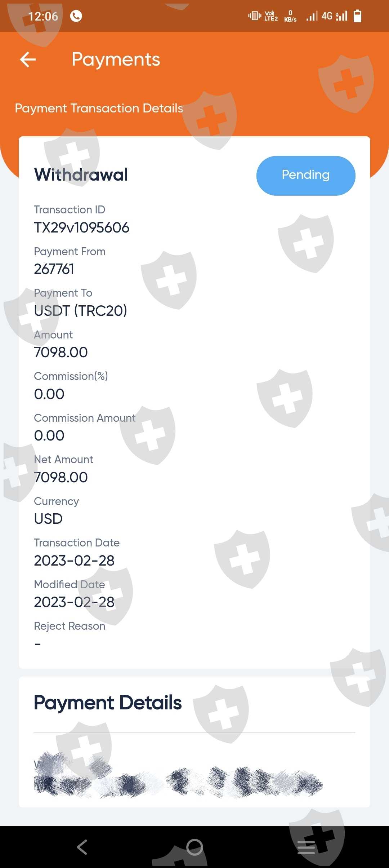Screen dimensions: 389x868
Task: Tap the back arrow beside Payments
Action: pos(28,59)
